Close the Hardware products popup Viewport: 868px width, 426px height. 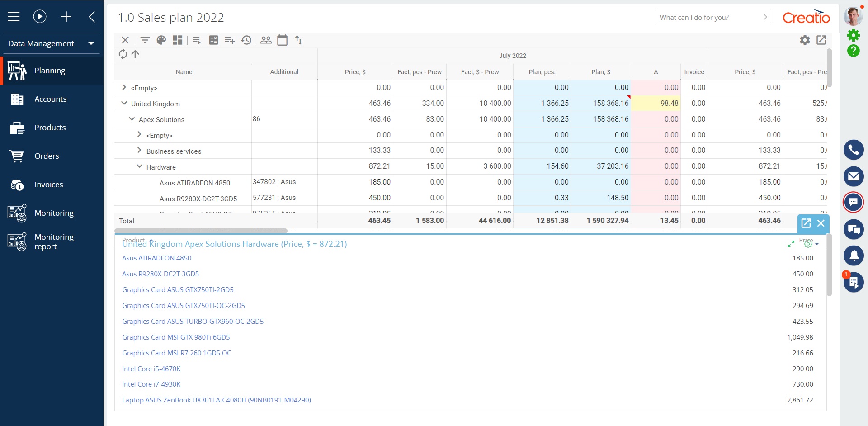821,223
